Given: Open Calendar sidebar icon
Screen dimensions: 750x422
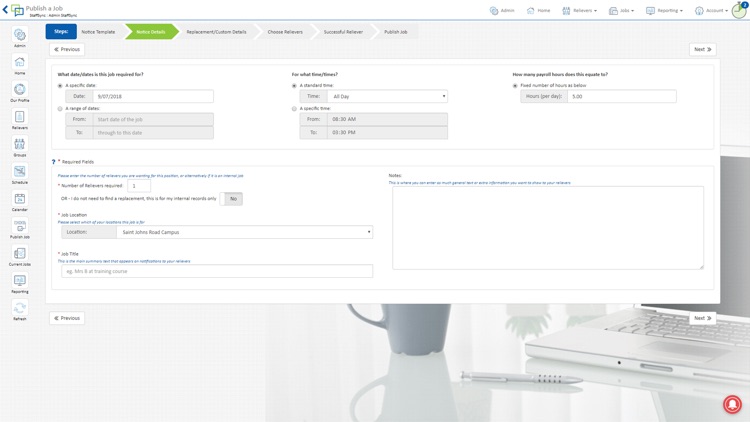Looking at the screenshot, I should (x=20, y=201).
